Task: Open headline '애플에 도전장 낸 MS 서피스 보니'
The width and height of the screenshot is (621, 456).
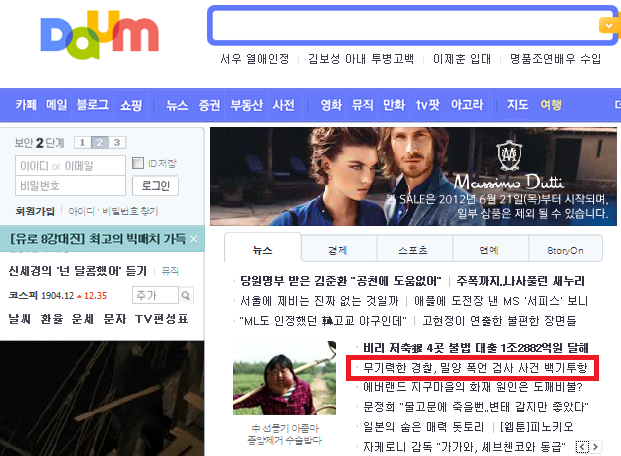Action: (x=501, y=301)
